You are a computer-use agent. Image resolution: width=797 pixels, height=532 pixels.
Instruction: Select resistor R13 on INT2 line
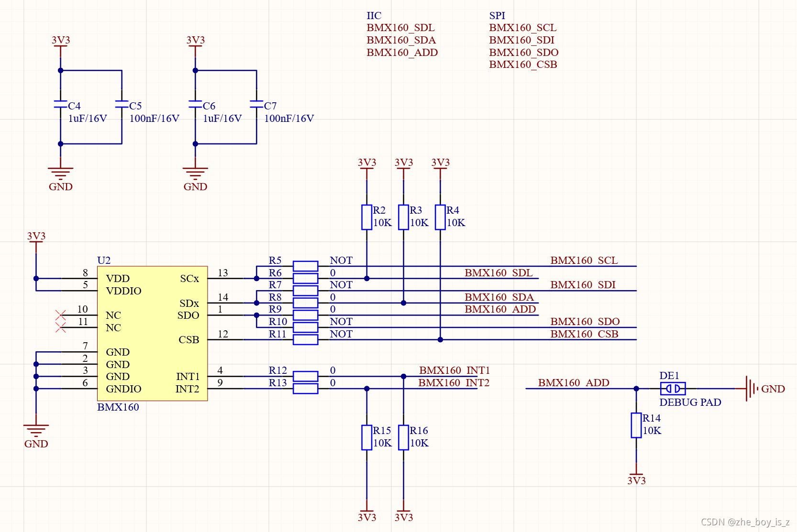coord(305,389)
